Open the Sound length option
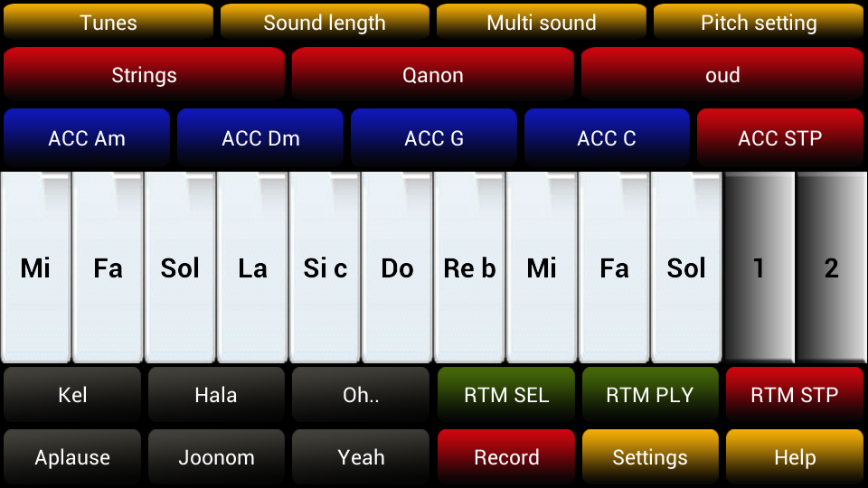The height and width of the screenshot is (488, 868). pos(325,23)
